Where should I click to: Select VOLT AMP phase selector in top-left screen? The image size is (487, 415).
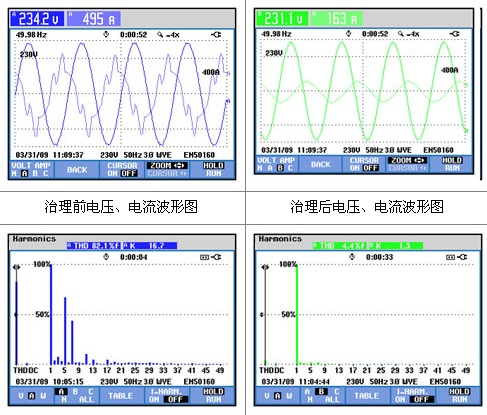[x=31, y=169]
